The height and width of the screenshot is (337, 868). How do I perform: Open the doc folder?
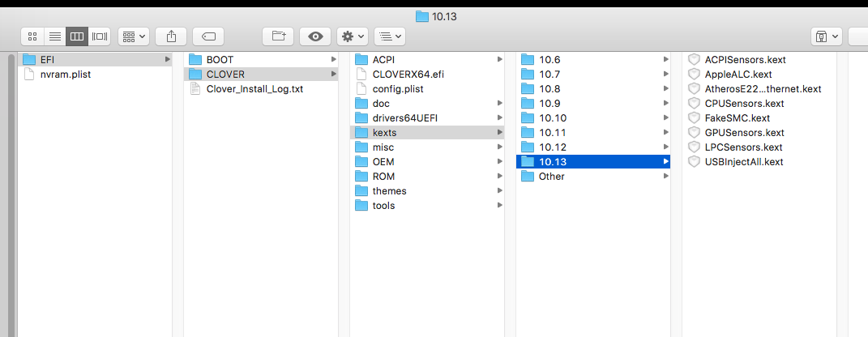(x=427, y=104)
